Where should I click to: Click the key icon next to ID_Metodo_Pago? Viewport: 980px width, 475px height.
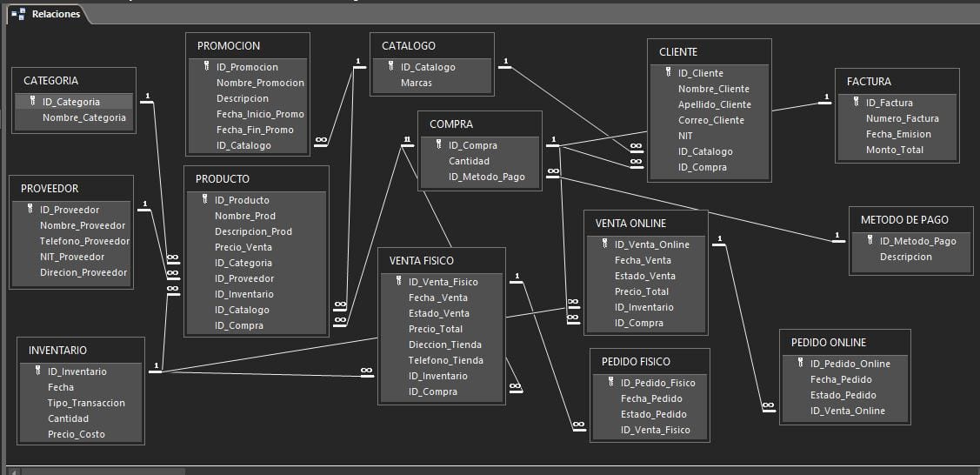click(x=870, y=240)
